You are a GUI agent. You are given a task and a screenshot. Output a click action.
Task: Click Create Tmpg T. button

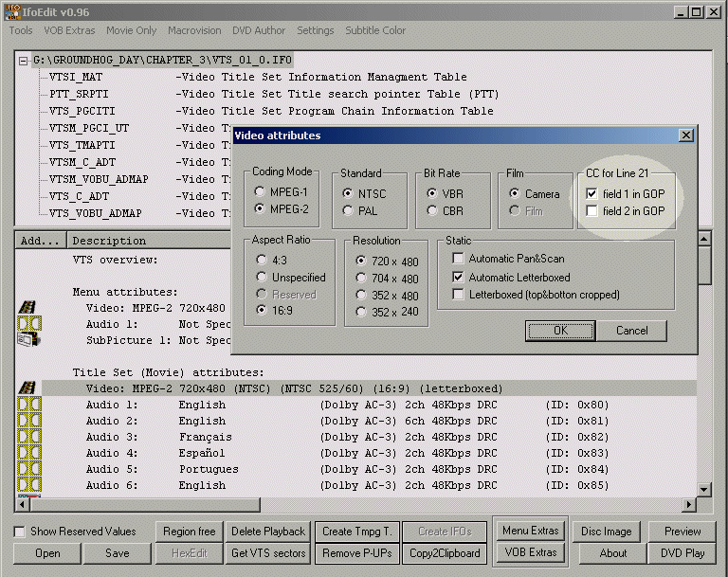(357, 531)
